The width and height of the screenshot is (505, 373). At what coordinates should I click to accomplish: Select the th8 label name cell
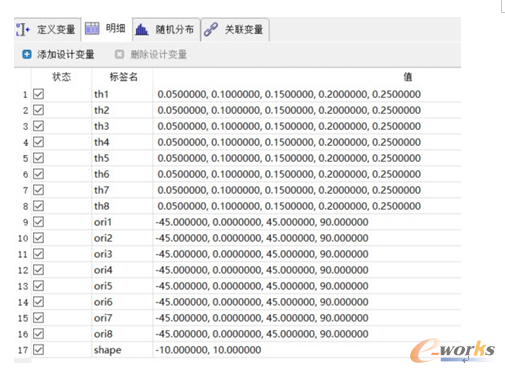pos(122,206)
